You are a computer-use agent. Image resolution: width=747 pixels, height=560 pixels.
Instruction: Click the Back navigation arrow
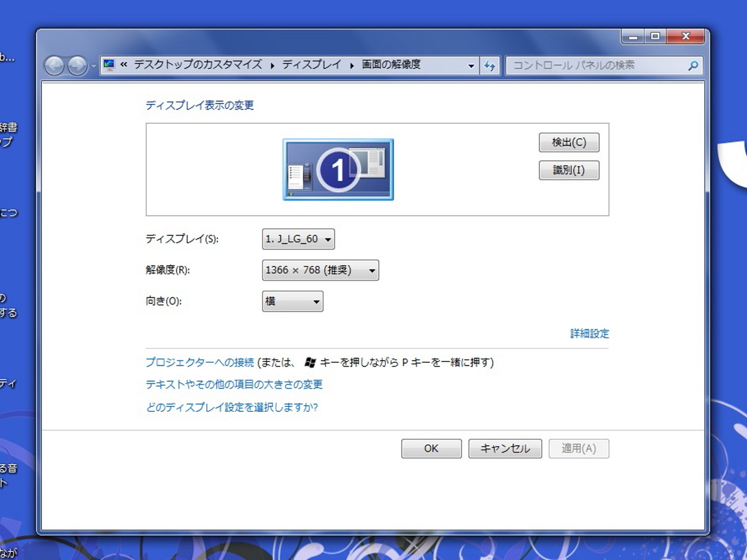tap(54, 65)
